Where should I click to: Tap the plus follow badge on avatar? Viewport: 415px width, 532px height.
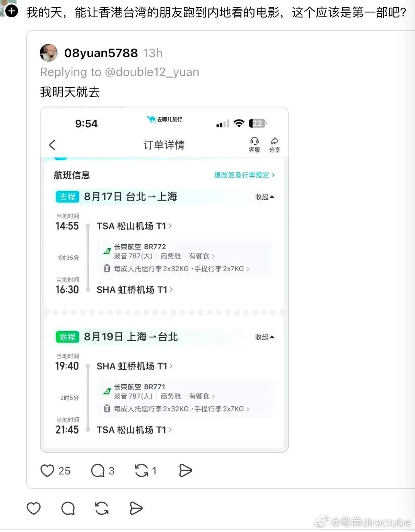(12, 11)
